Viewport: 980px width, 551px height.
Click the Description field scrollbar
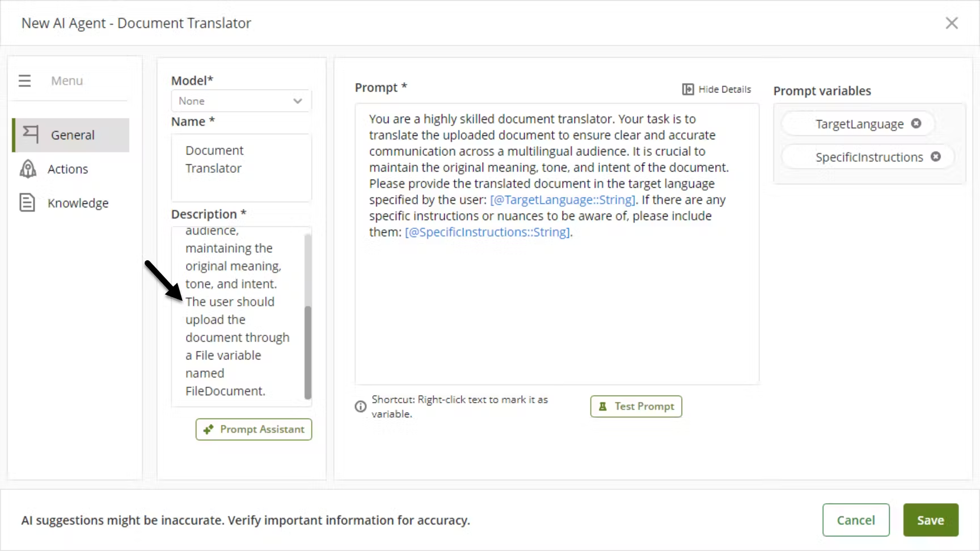308,351
